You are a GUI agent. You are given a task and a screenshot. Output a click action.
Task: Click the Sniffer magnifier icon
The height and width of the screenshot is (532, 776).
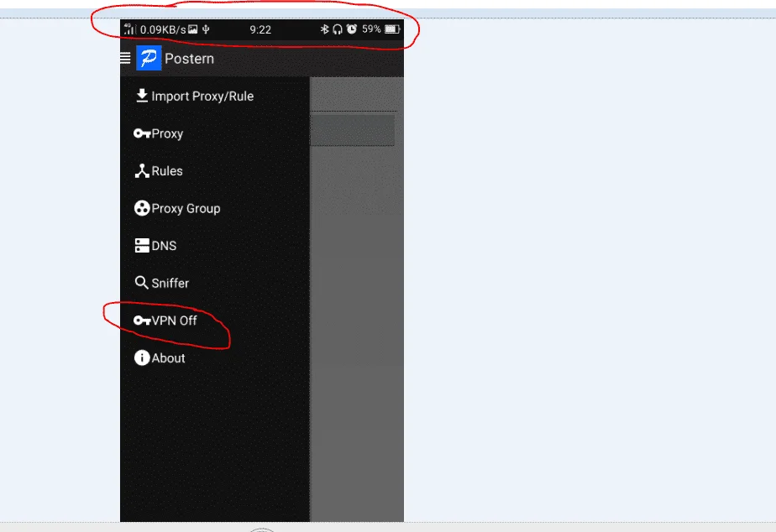[142, 282]
